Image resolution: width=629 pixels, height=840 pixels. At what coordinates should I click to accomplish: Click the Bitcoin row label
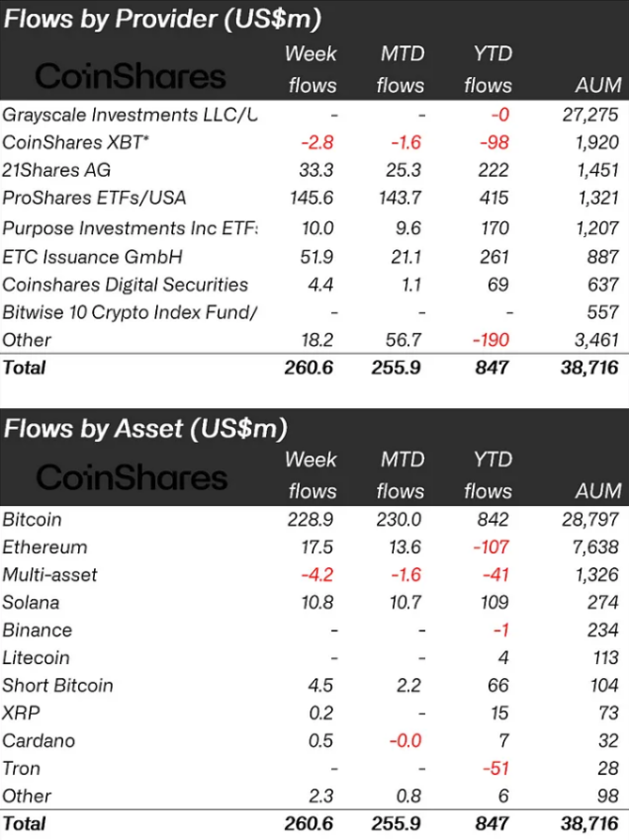pyautogui.click(x=33, y=520)
